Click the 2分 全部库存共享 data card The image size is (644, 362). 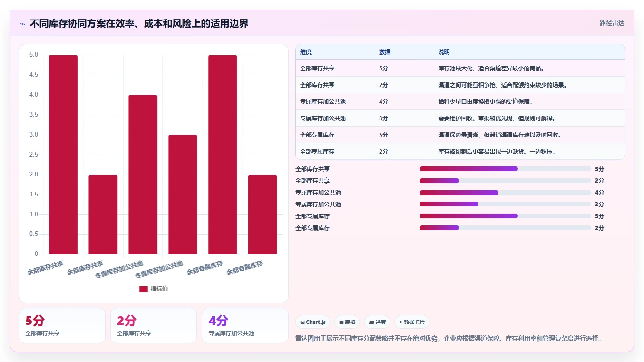tap(154, 326)
